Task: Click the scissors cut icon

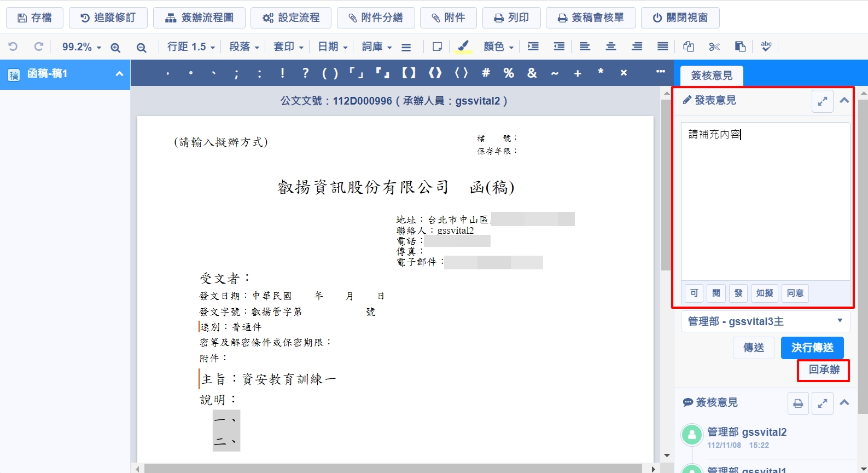Action: click(x=714, y=47)
